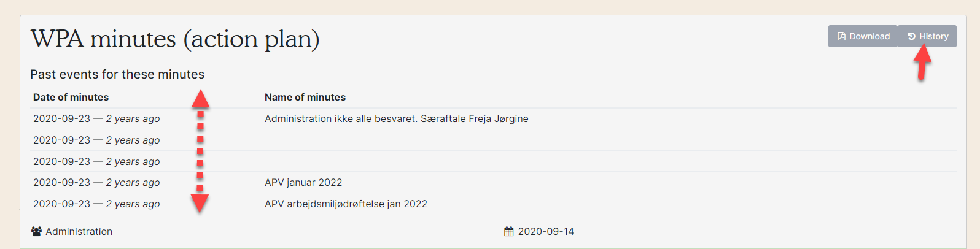Click the 2020-09-14 date text

[546, 231]
